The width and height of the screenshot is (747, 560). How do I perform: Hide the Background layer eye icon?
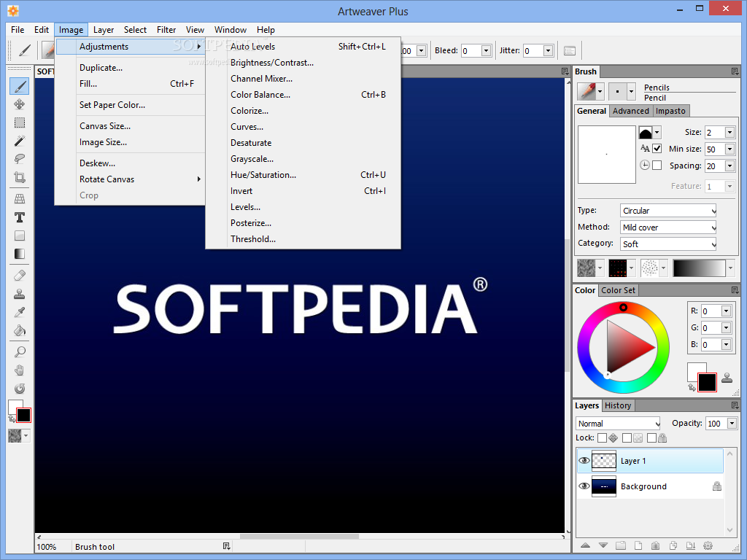click(x=584, y=486)
